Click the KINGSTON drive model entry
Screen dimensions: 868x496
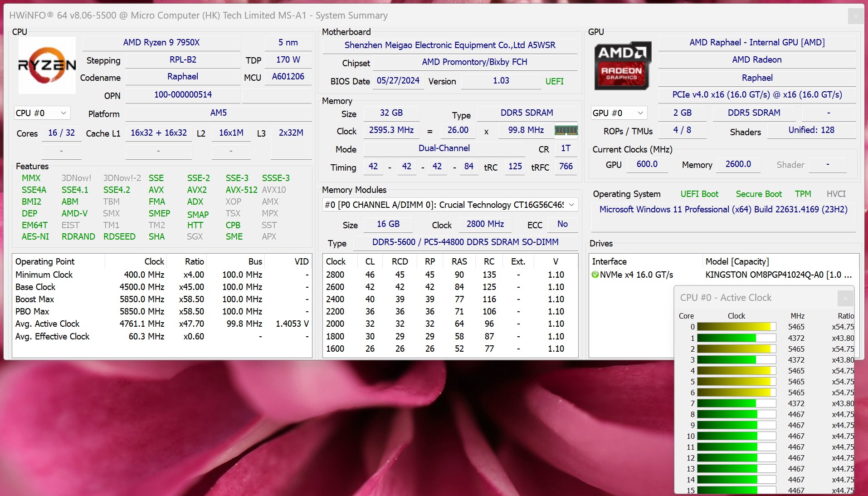coord(778,275)
